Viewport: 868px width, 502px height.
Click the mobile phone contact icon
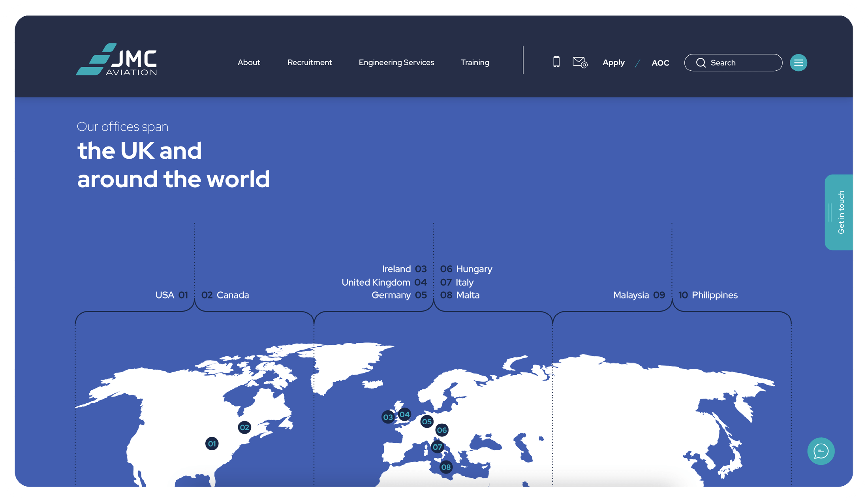click(556, 62)
